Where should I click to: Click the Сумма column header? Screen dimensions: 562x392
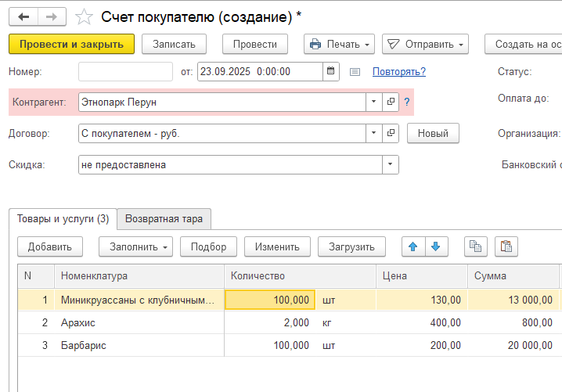point(513,276)
